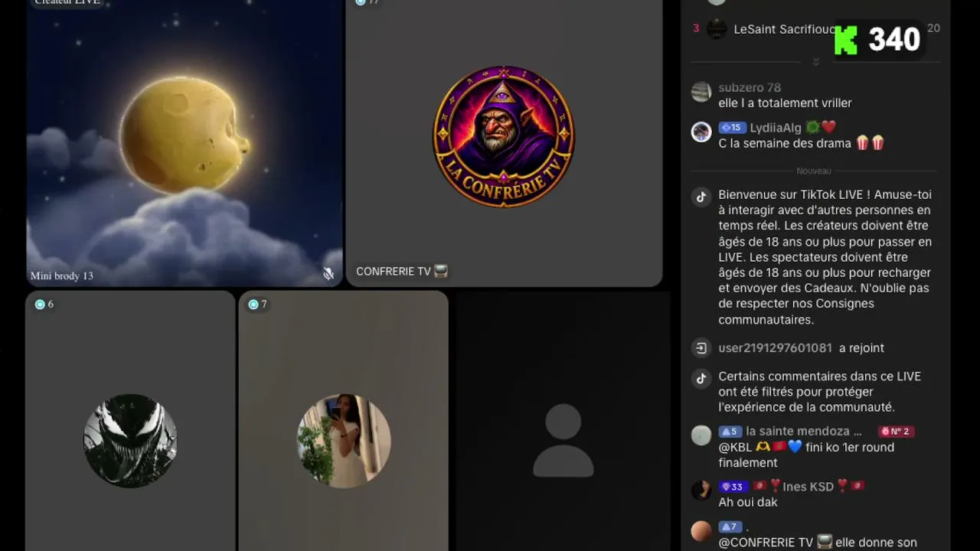Click the TikTok icon beside the filtered-comments notice

tap(701, 378)
